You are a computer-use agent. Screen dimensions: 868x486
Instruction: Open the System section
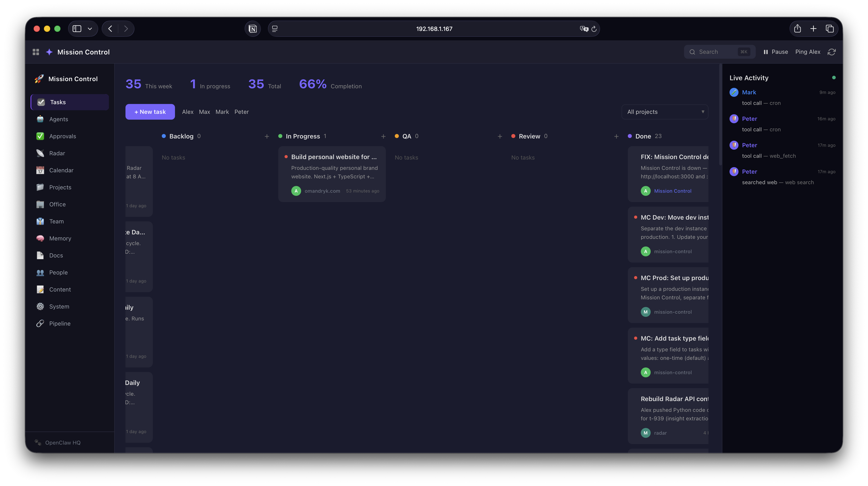59,306
